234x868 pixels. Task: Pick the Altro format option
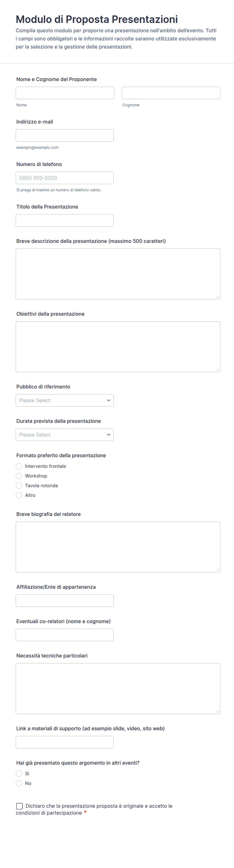click(19, 495)
